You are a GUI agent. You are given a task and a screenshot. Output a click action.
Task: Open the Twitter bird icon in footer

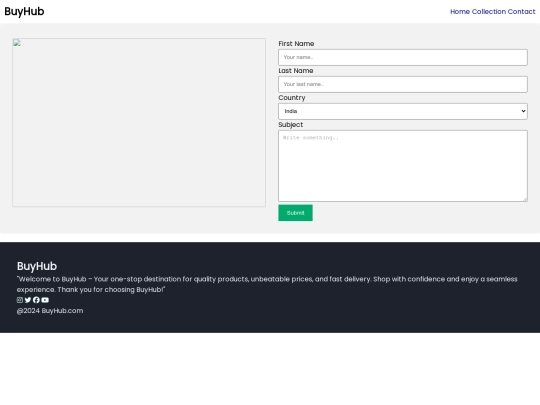(x=28, y=300)
